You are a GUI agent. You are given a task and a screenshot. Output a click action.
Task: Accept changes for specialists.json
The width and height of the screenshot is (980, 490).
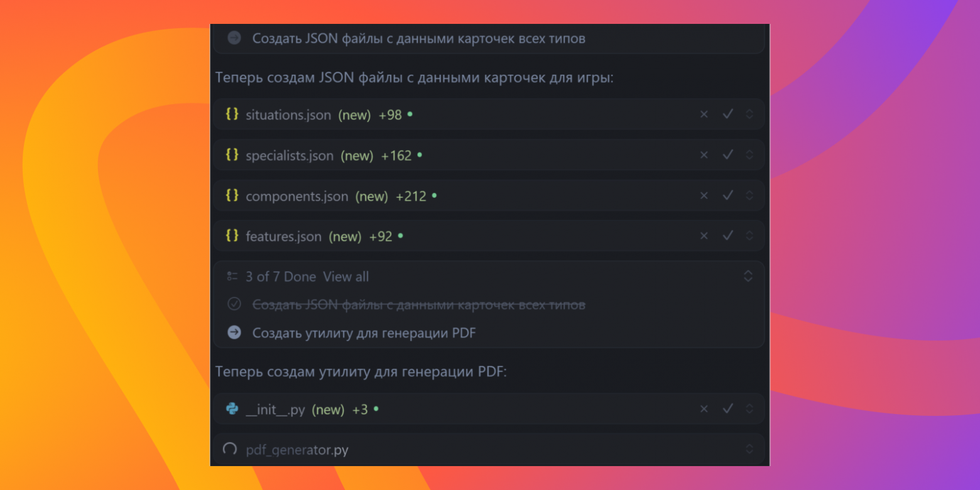727,155
